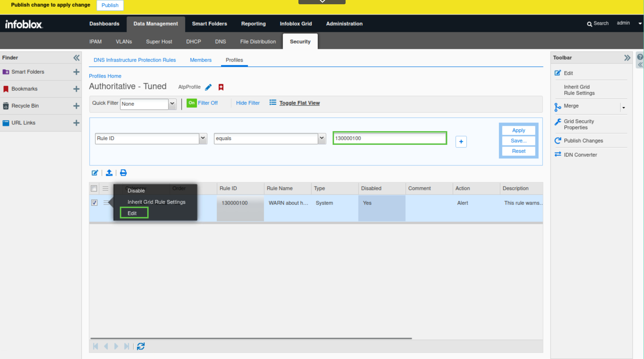Screen dimensions: 644x359
Task: Choose Edit from the context menu
Action: [132, 213]
